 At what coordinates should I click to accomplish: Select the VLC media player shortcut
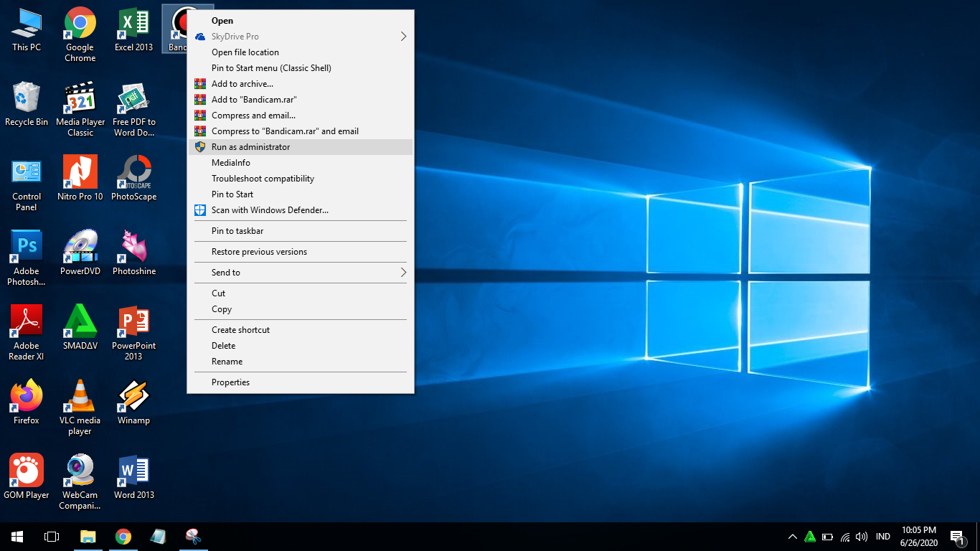[80, 408]
